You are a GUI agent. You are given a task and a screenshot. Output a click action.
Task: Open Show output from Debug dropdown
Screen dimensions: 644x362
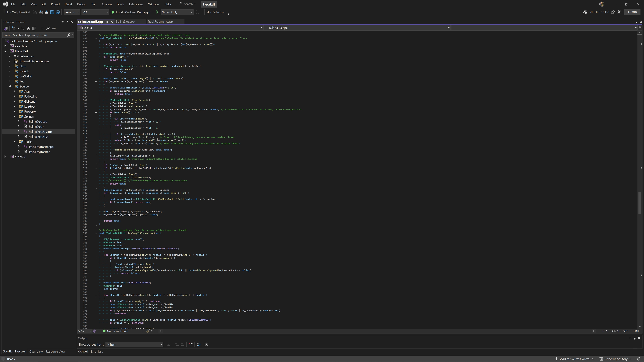tap(134, 345)
